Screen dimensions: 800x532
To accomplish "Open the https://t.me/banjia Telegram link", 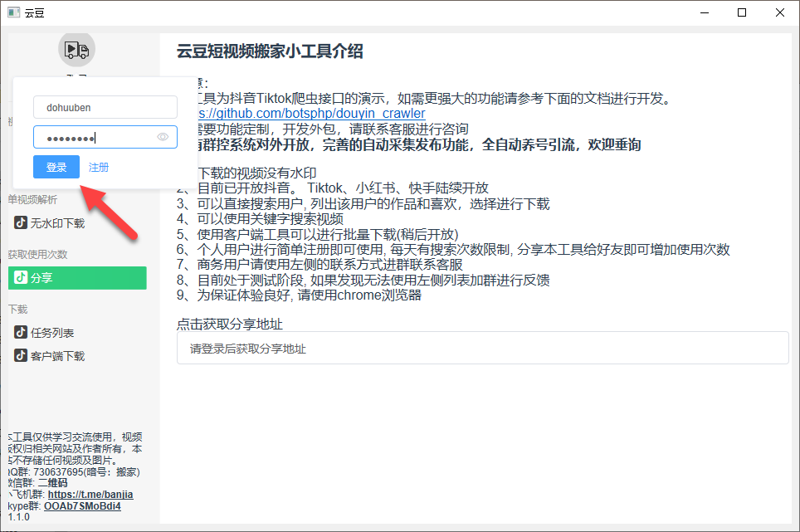I will [x=90, y=495].
